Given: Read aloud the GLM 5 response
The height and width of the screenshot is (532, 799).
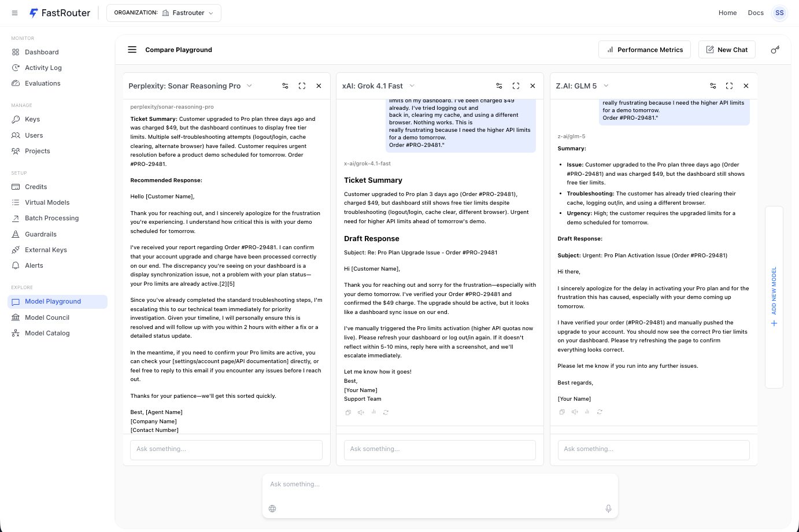Looking at the screenshot, I should pyautogui.click(x=575, y=412).
